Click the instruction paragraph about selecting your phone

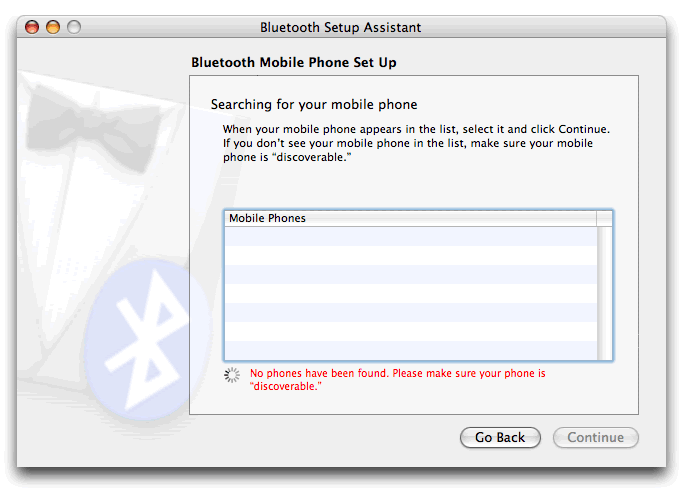tap(415, 143)
